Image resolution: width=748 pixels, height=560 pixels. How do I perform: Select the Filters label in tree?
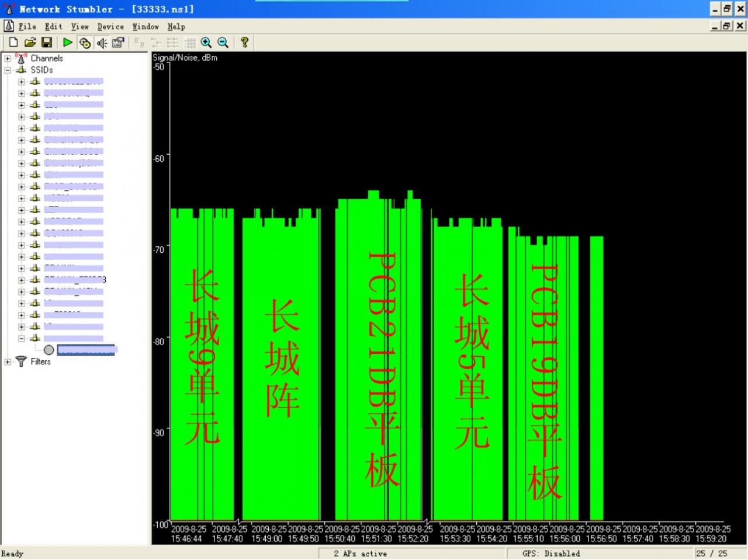tap(40, 361)
